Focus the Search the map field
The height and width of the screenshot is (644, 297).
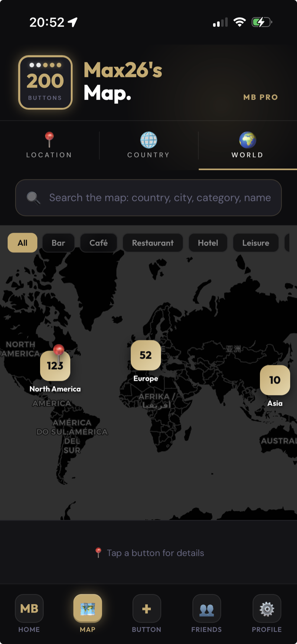coord(148,198)
